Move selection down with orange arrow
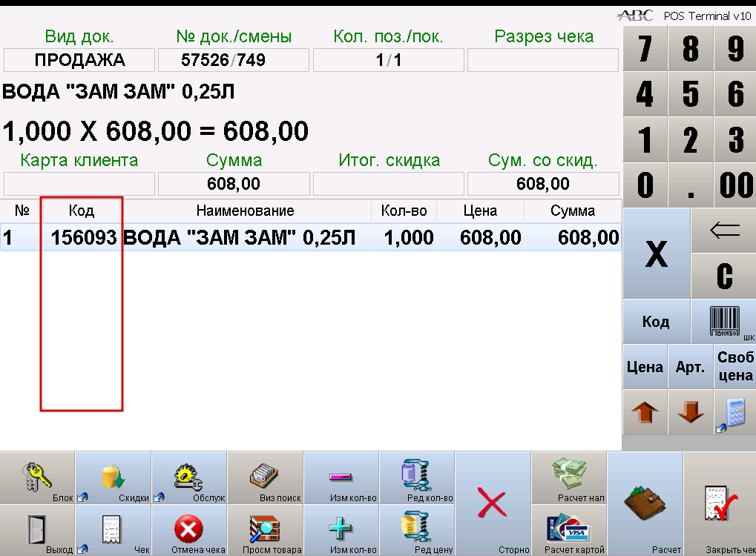The image size is (756, 556). [691, 412]
